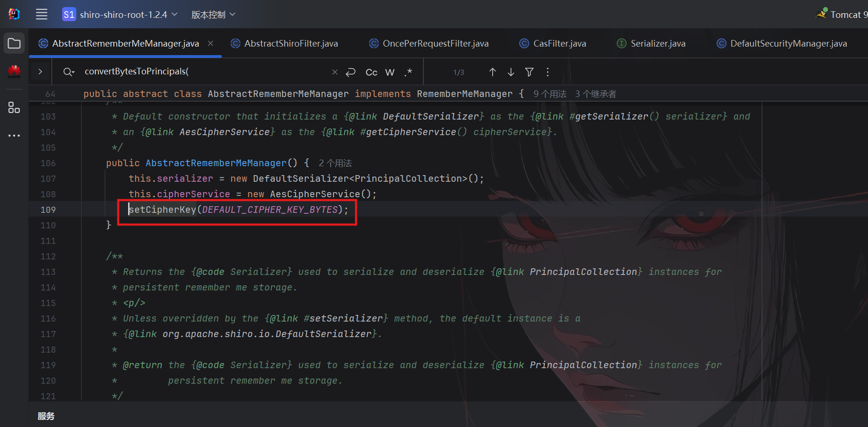This screenshot has height=427, width=868.
Task: Click the 9 个用法 usages hint
Action: point(550,94)
